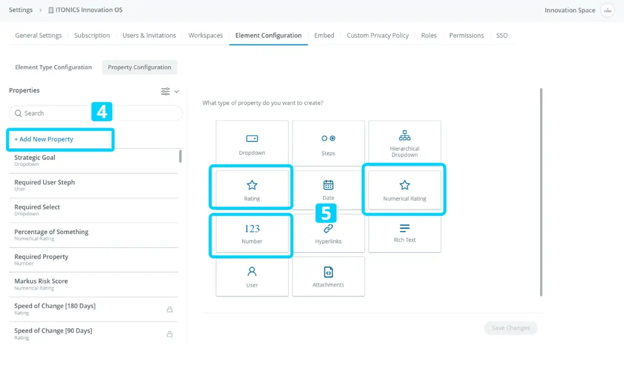Screen dimensions: 624x368
Task: Switch to the SSO tab
Action: point(502,35)
